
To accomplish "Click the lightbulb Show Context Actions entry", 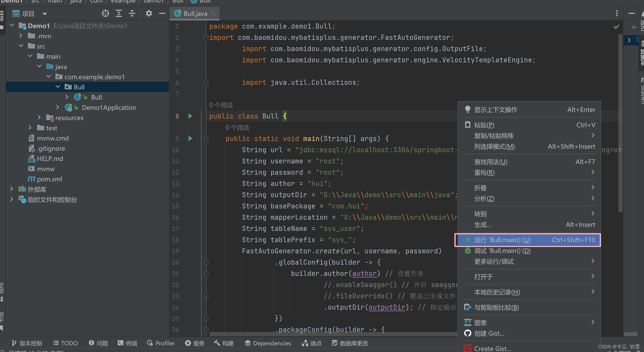I will (529, 110).
